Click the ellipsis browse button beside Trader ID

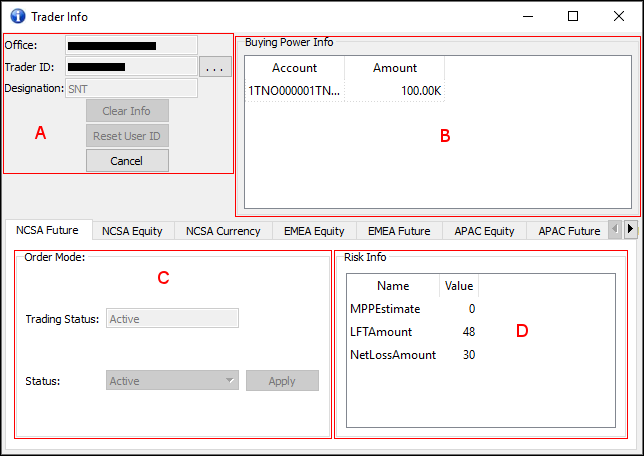point(215,67)
